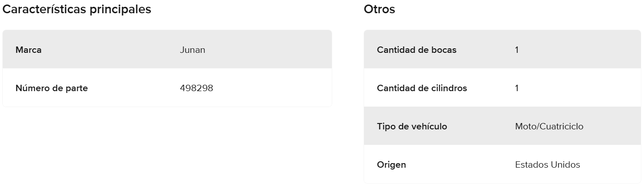Click the Cantidad de cilindros label
The height and width of the screenshot is (190, 644).
click(x=422, y=88)
